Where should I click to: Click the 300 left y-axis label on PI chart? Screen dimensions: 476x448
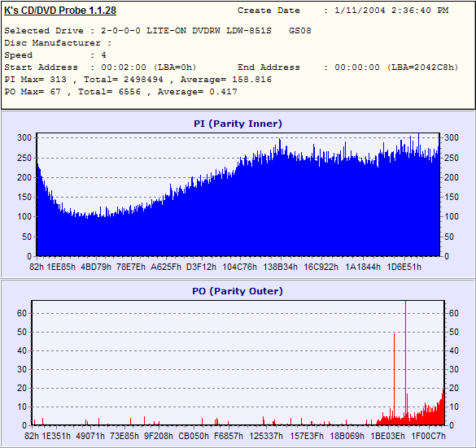click(x=24, y=137)
